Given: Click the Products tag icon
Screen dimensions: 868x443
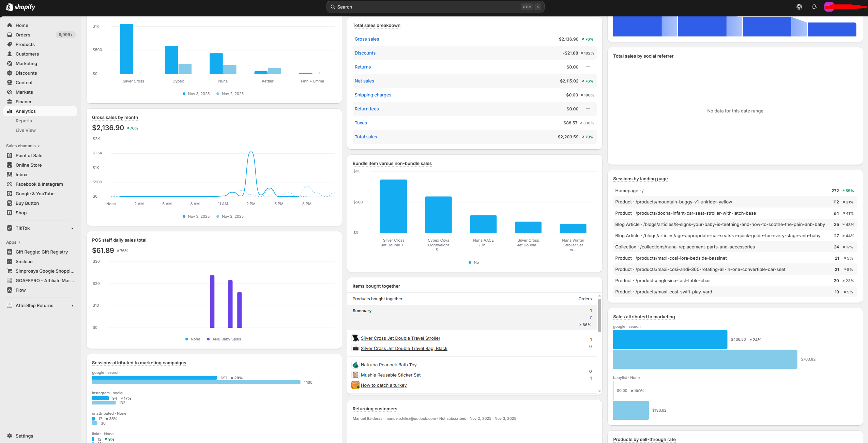Looking at the screenshot, I should click(x=10, y=44).
